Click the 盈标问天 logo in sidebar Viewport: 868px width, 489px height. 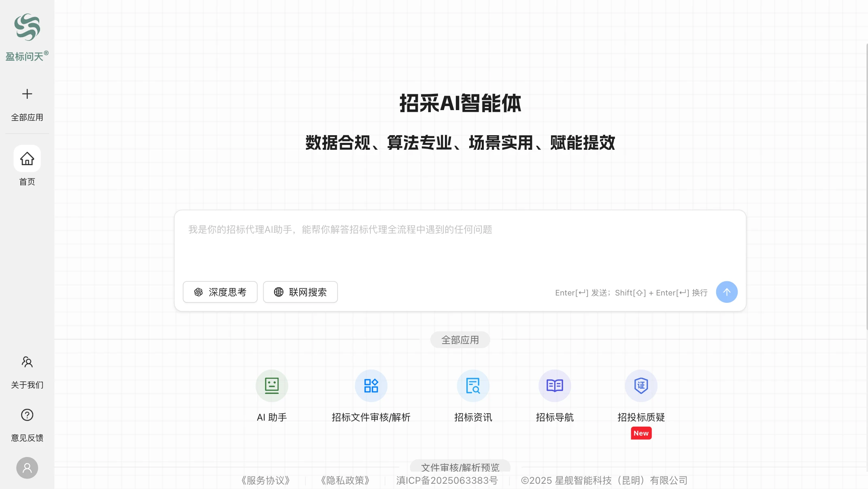27,37
